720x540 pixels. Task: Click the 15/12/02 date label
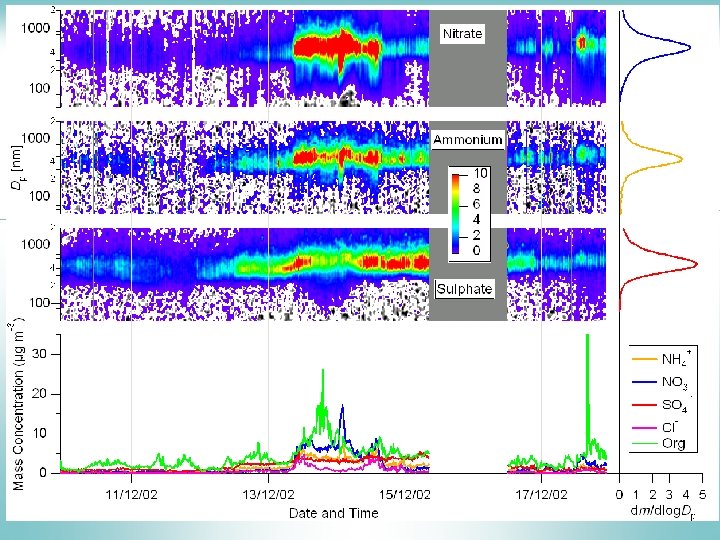point(405,495)
